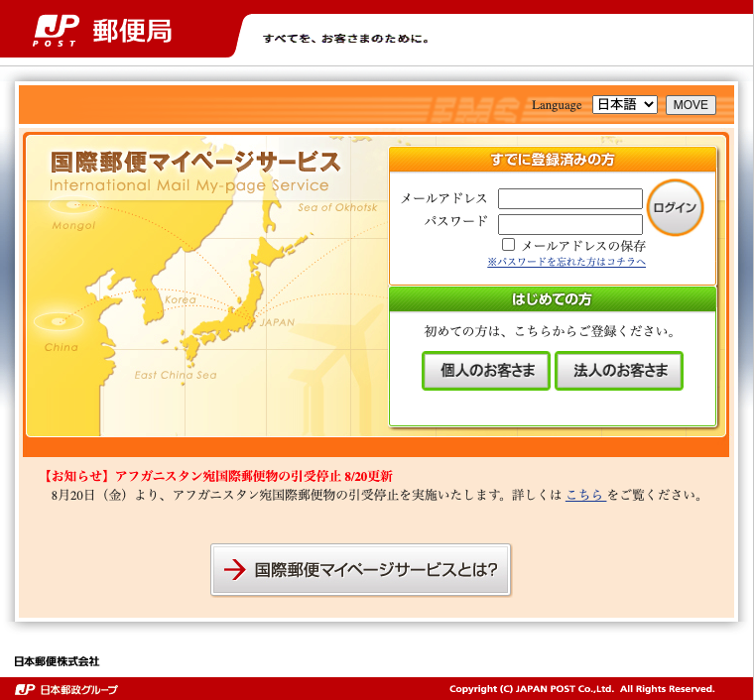
Task: Click the Copyright JAPAN POST footer text
Action: point(581,689)
